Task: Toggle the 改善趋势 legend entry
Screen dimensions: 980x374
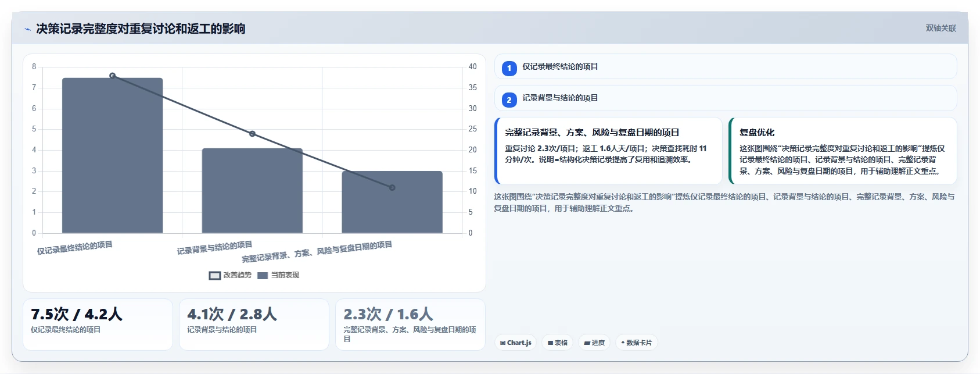Action: [230, 275]
